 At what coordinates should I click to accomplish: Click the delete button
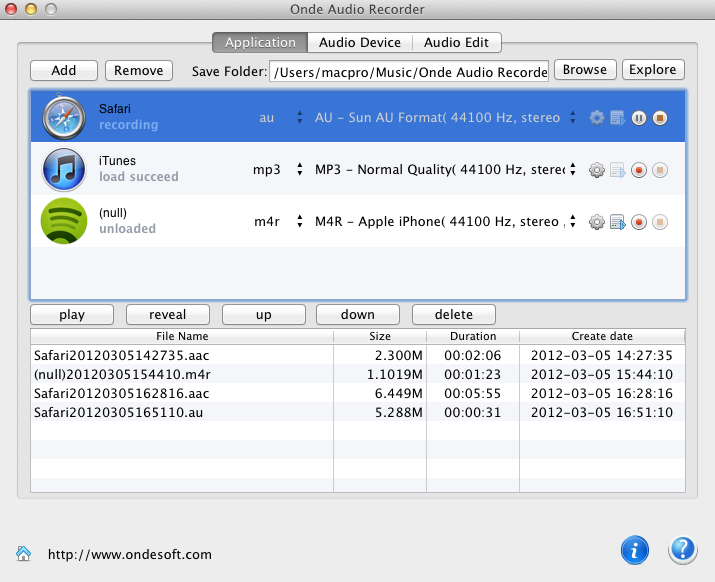click(x=454, y=315)
